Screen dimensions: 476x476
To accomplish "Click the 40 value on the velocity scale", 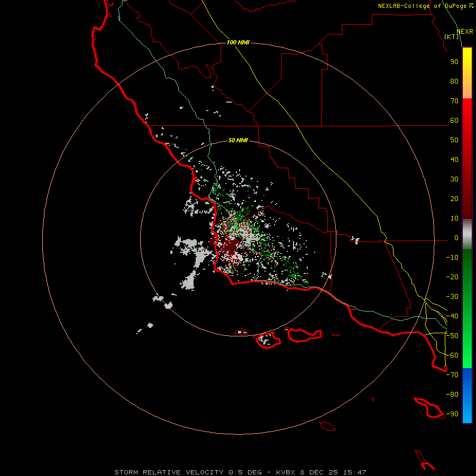I will pos(454,160).
